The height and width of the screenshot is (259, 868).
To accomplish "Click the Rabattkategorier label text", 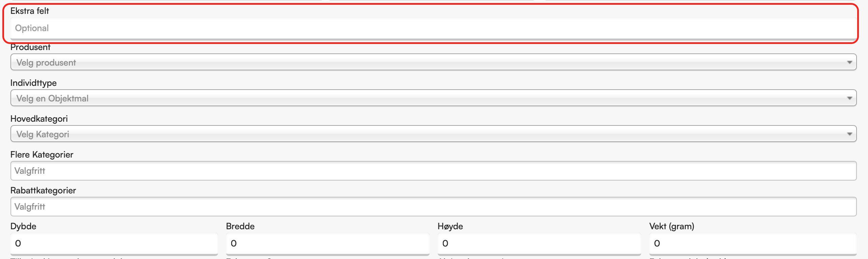I will click(x=43, y=190).
